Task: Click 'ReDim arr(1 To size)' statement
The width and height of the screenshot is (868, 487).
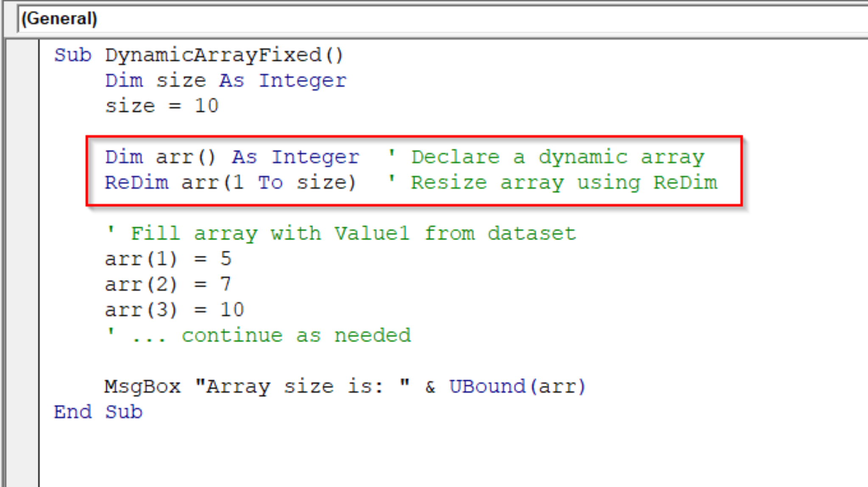Action: 230,183
